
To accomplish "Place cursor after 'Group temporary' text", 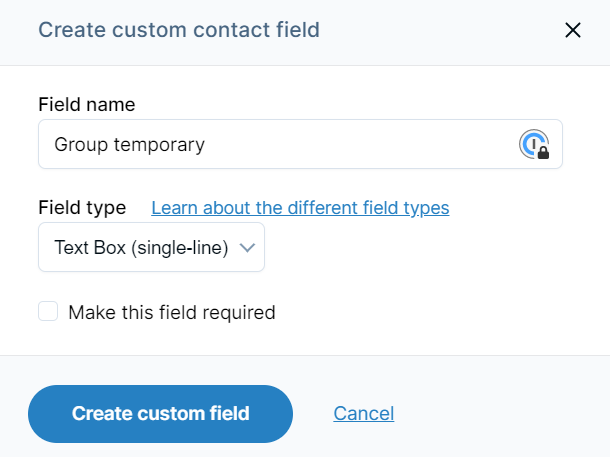I will tap(205, 145).
